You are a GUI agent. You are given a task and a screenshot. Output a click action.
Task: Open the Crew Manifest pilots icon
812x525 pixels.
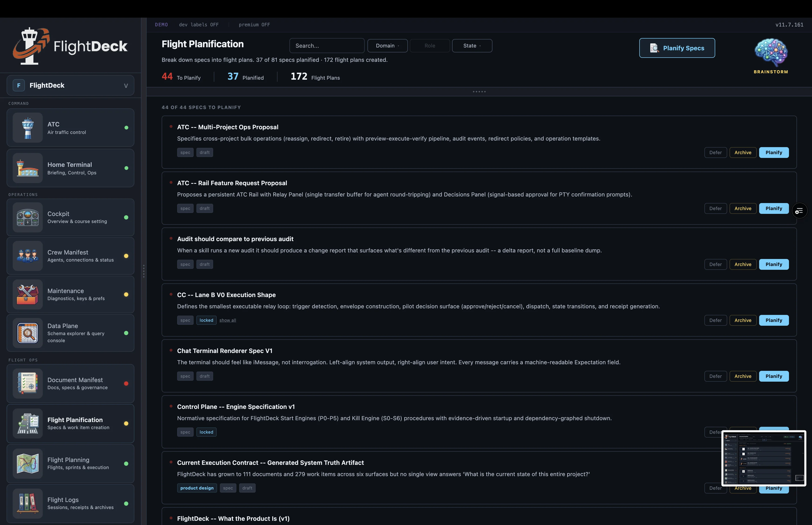27,256
